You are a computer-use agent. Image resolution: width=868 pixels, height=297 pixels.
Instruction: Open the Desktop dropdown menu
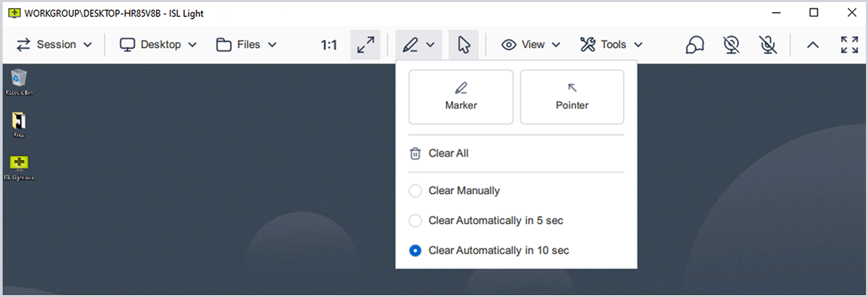tap(158, 45)
